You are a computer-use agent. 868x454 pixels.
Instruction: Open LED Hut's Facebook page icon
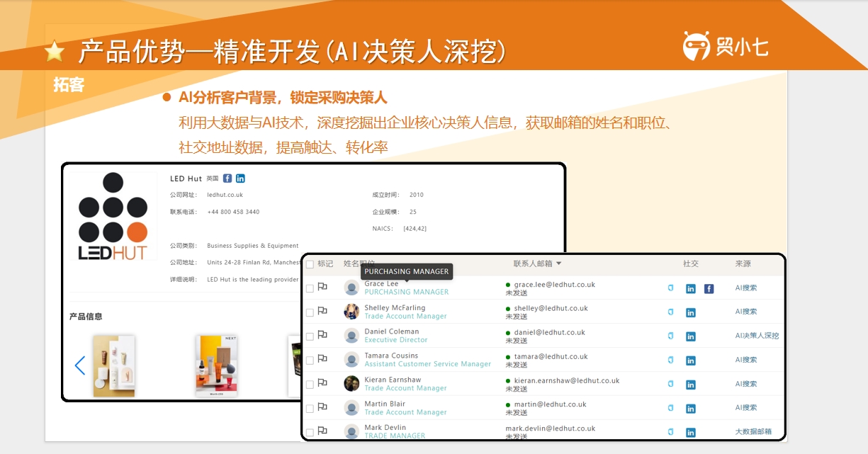227,178
